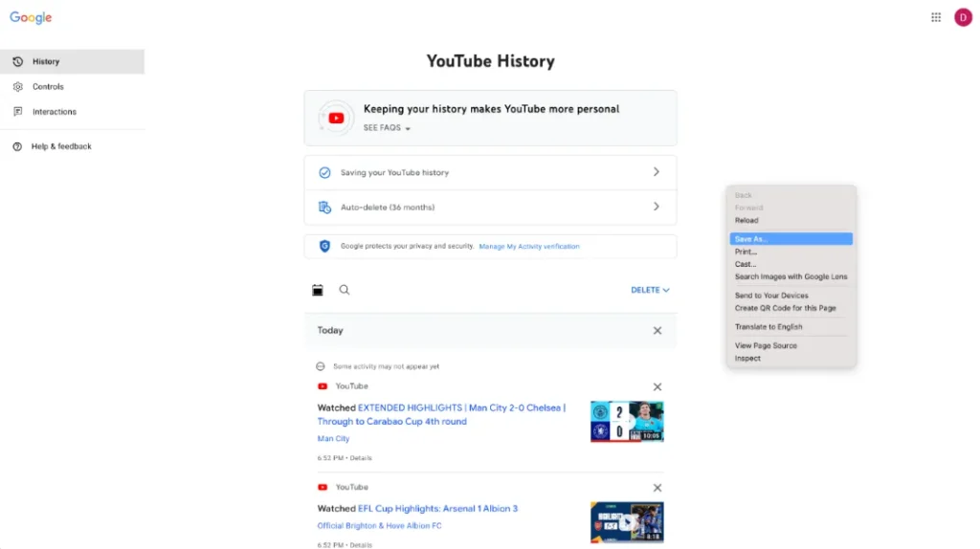This screenshot has width=980, height=549.
Task: Open Auto-delete (36 months) chevron
Action: click(657, 207)
